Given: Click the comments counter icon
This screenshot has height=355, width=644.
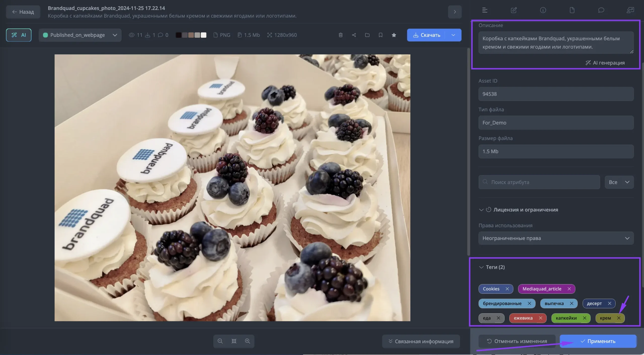Looking at the screenshot, I should [x=160, y=35].
